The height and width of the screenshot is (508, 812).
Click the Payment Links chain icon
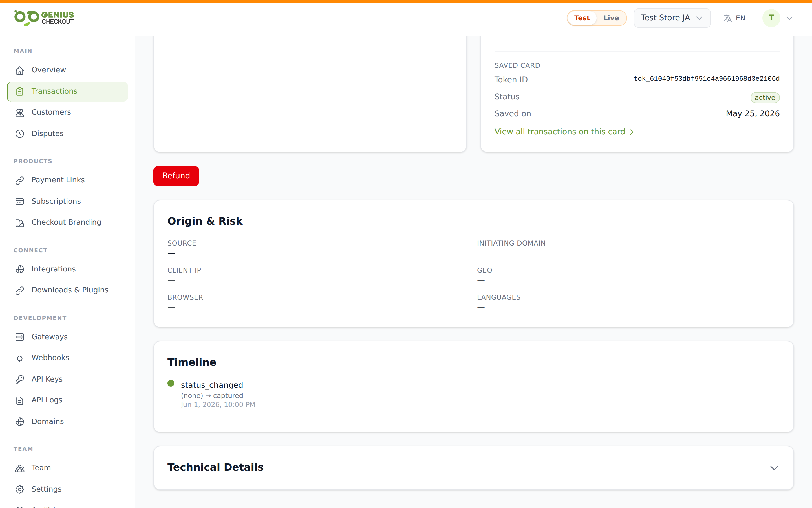(x=20, y=180)
